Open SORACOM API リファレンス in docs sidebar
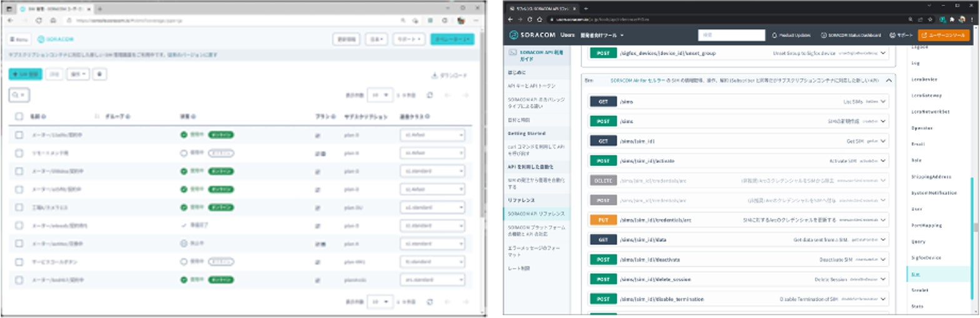The width and height of the screenshot is (980, 318). 537,213
